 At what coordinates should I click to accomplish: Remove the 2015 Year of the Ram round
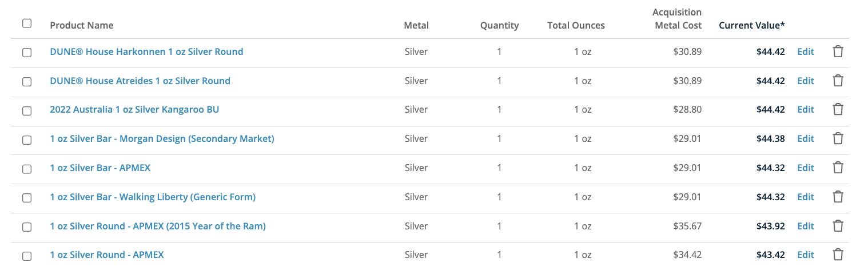(x=838, y=226)
